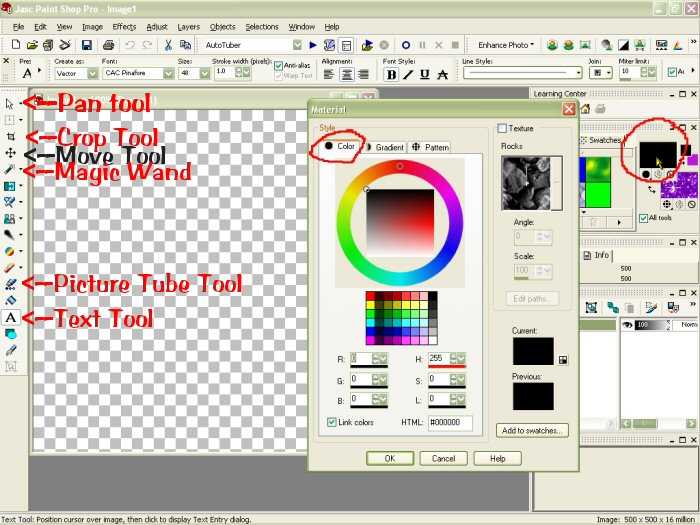The height and width of the screenshot is (525, 700).
Task: Open the Line Style dropdown
Action: pyautogui.click(x=579, y=72)
